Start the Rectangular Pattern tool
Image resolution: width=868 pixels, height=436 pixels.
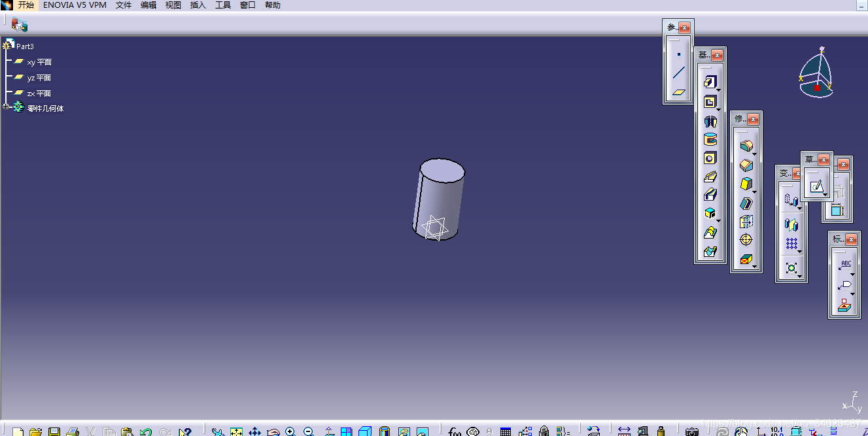[791, 244]
